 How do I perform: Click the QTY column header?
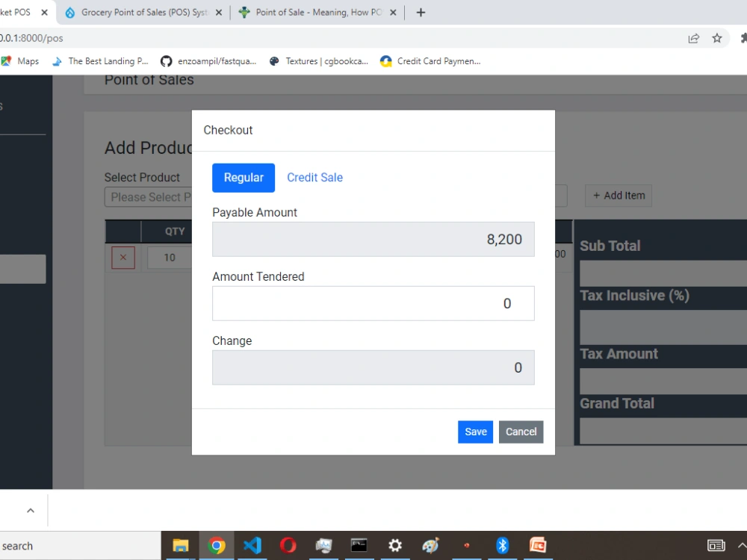174,231
